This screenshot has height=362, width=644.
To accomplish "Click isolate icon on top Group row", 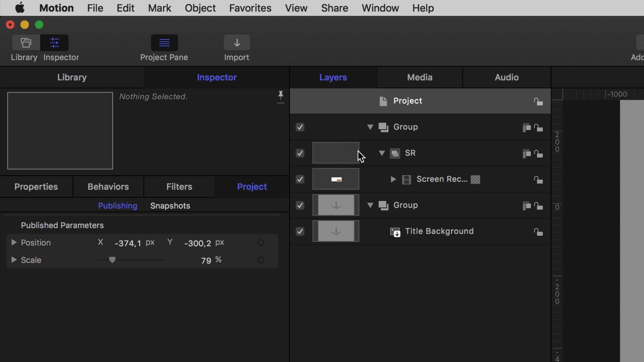I will point(527,127).
